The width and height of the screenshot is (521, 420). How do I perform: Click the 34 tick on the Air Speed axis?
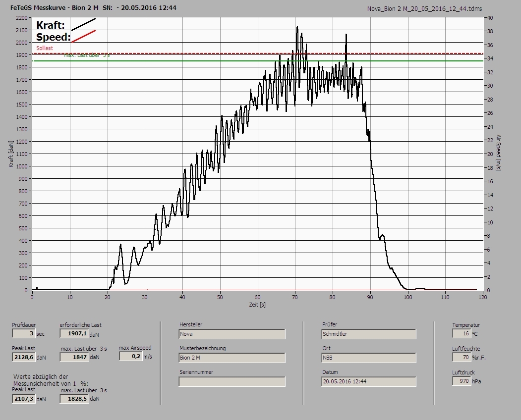coord(490,59)
